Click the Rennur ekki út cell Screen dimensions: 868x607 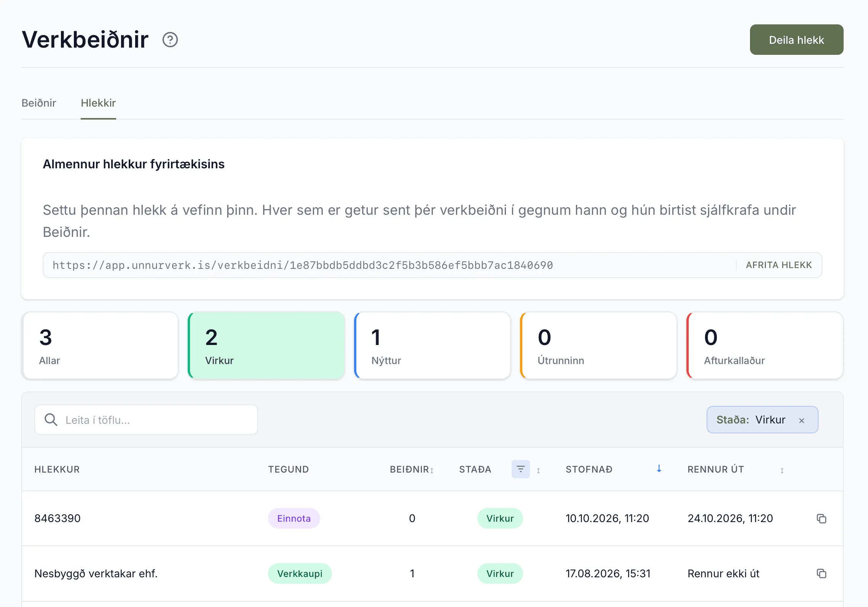tap(723, 573)
